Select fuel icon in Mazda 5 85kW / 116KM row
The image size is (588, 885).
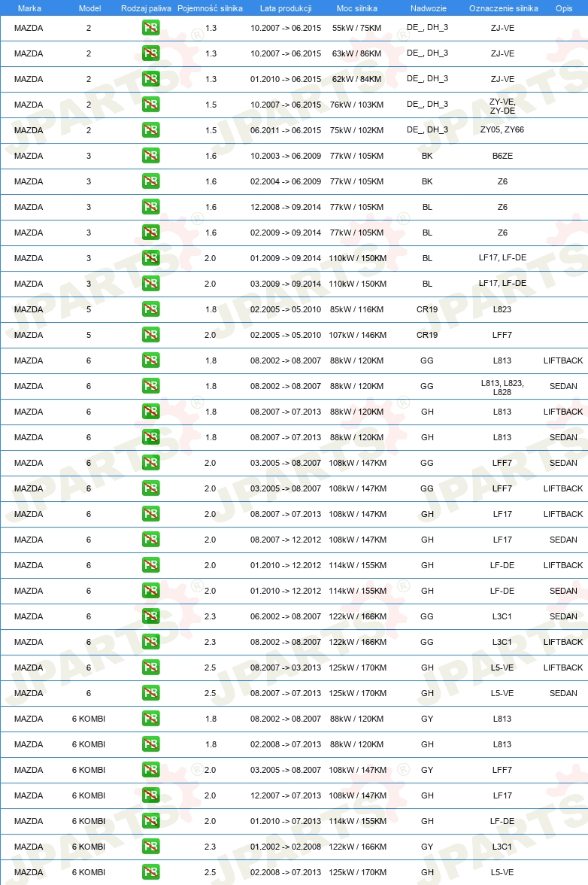click(150, 309)
